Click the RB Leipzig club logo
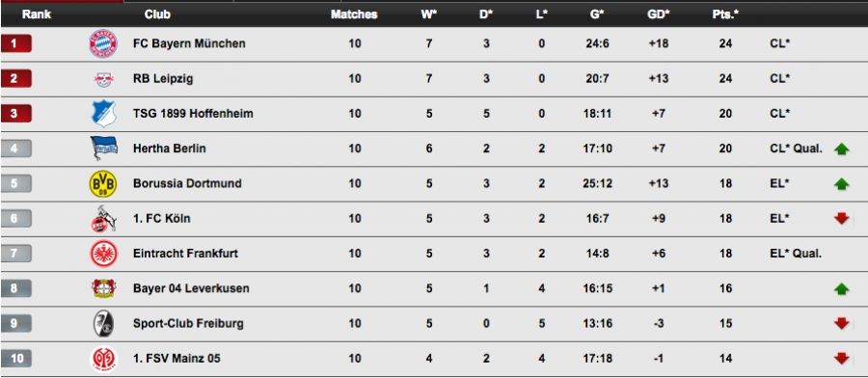The height and width of the screenshot is (378, 868). point(103,79)
